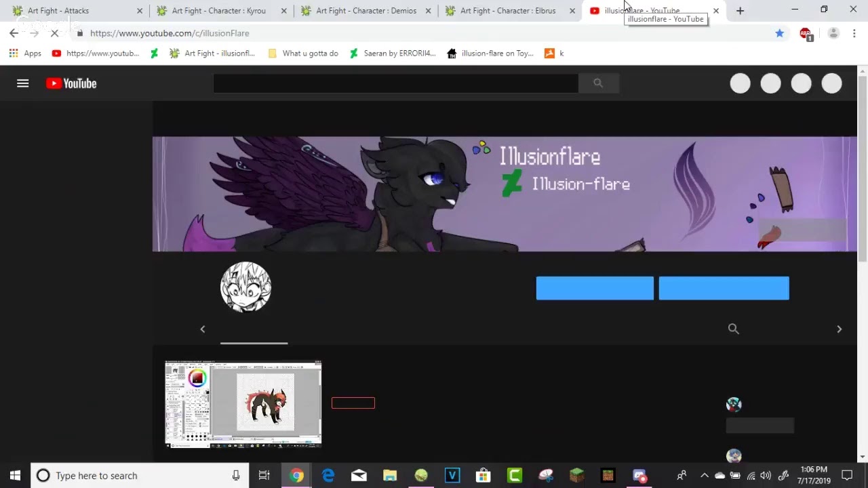Image resolution: width=868 pixels, height=488 pixels.
Task: Open the notification action center
Action: 847,475
